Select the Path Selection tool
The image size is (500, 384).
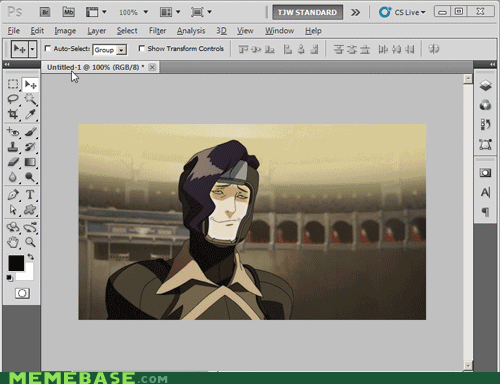tap(13, 210)
